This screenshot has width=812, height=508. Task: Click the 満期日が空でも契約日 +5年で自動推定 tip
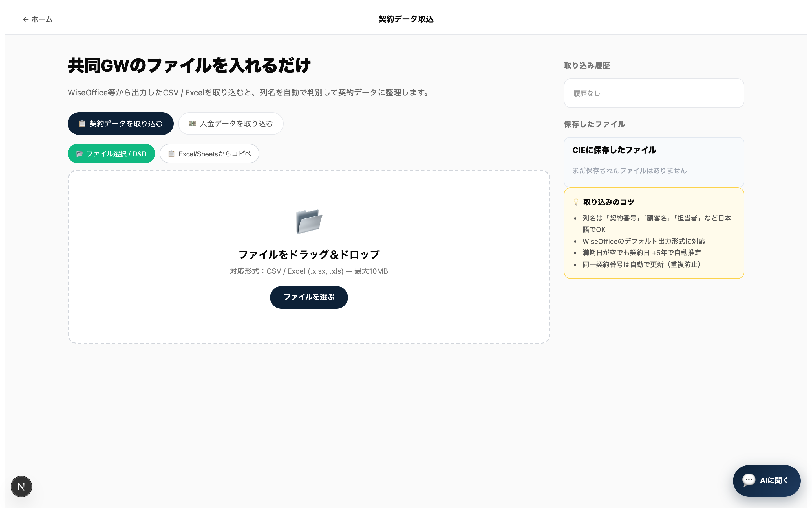pyautogui.click(x=641, y=253)
